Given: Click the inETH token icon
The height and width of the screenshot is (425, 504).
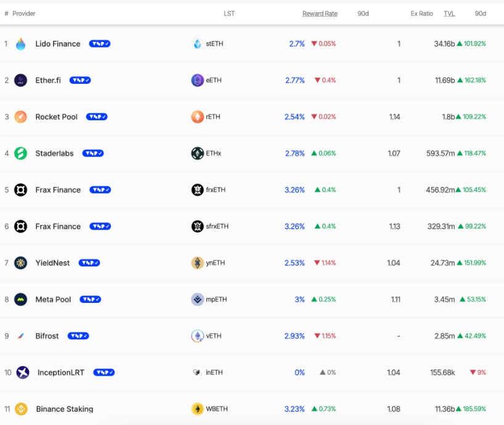Looking at the screenshot, I should click(x=197, y=373).
